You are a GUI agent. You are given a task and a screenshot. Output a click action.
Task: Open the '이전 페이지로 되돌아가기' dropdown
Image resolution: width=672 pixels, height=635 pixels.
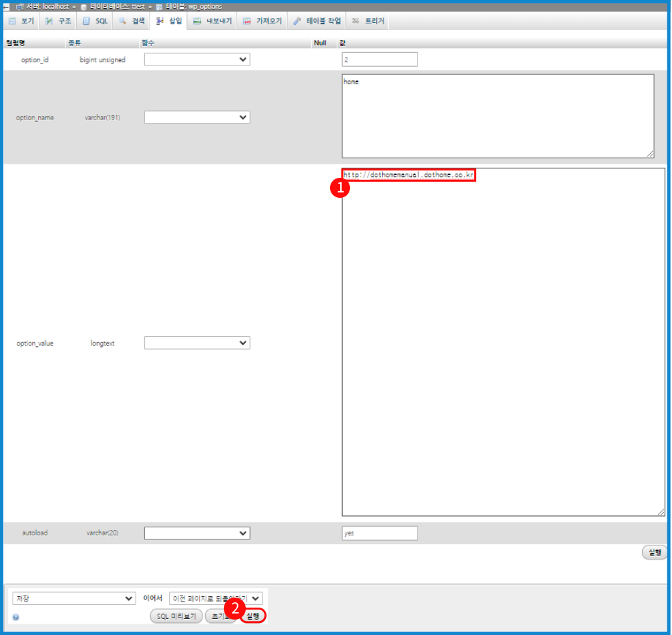[x=216, y=598]
